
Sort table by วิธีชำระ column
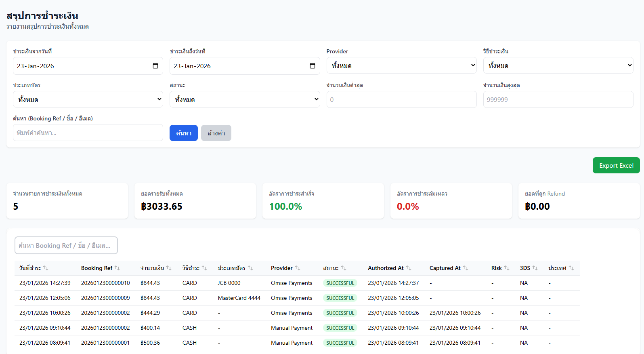coord(195,268)
